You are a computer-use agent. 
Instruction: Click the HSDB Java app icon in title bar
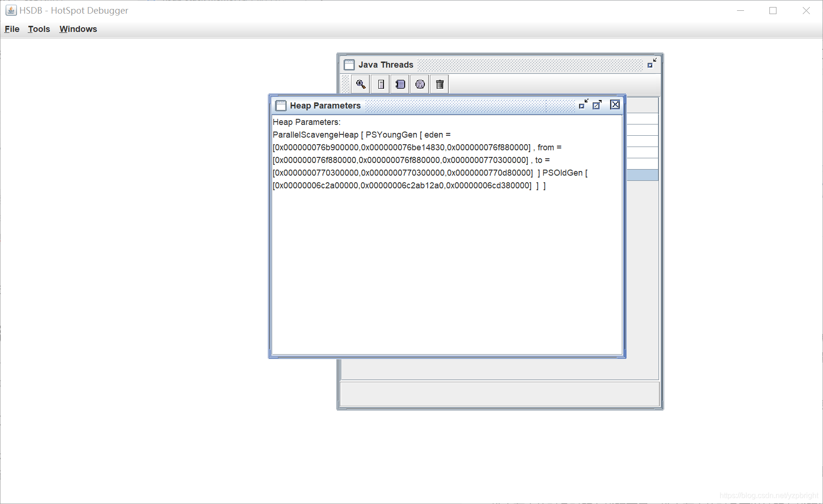(x=11, y=10)
